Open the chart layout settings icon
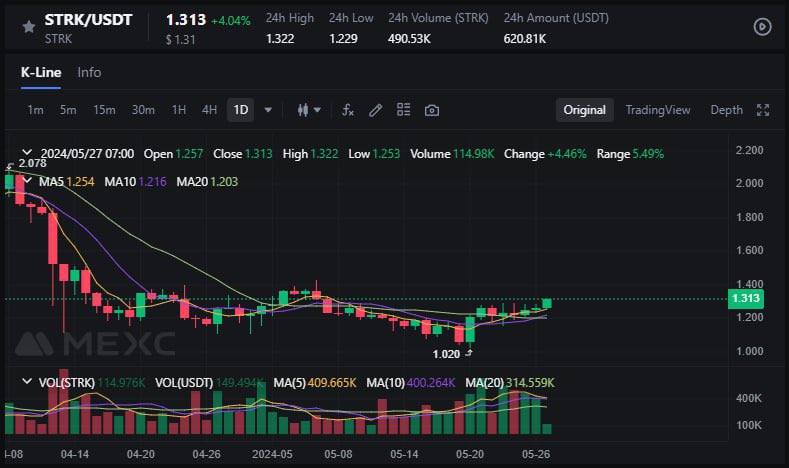789x468 pixels. 404,110
